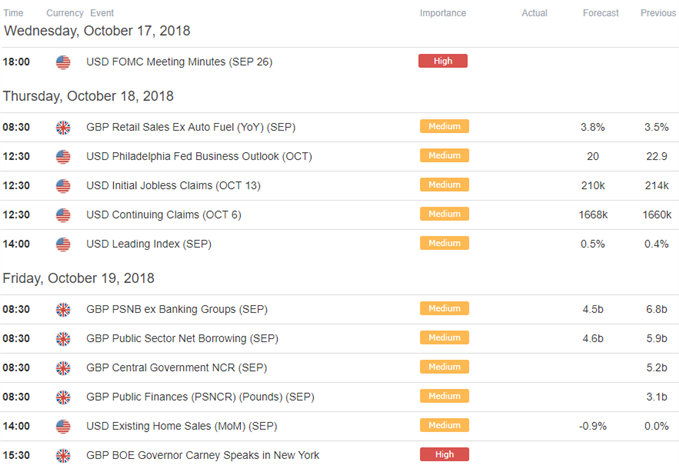
Task: Click the -0.9% forecast for Existing Home Sales
Action: [593, 426]
